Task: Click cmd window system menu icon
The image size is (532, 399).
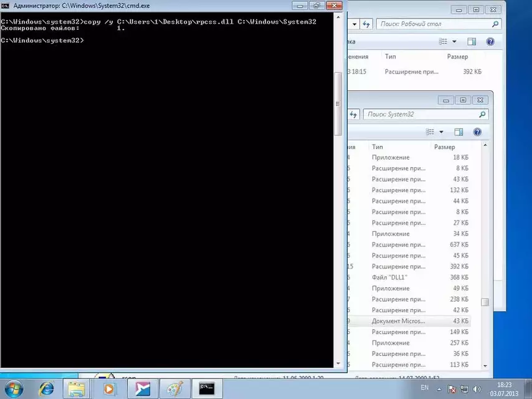Action: pyautogui.click(x=5, y=6)
